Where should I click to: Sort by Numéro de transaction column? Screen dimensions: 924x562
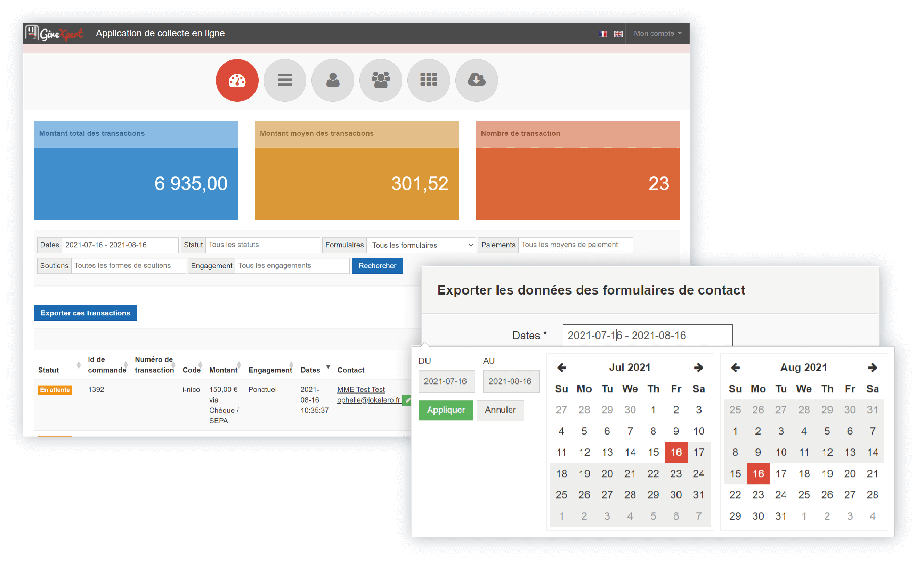coord(173,365)
